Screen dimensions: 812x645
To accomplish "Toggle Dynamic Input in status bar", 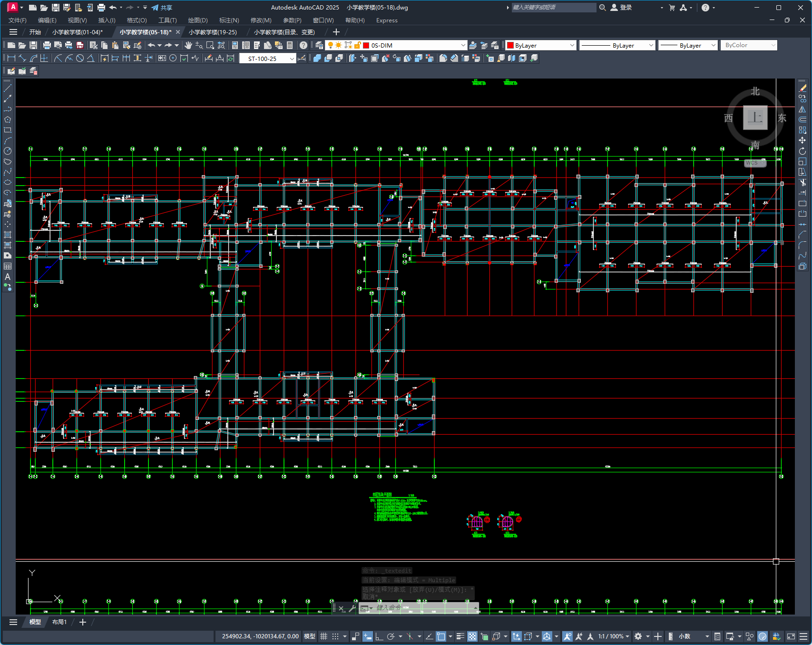I will coord(368,636).
